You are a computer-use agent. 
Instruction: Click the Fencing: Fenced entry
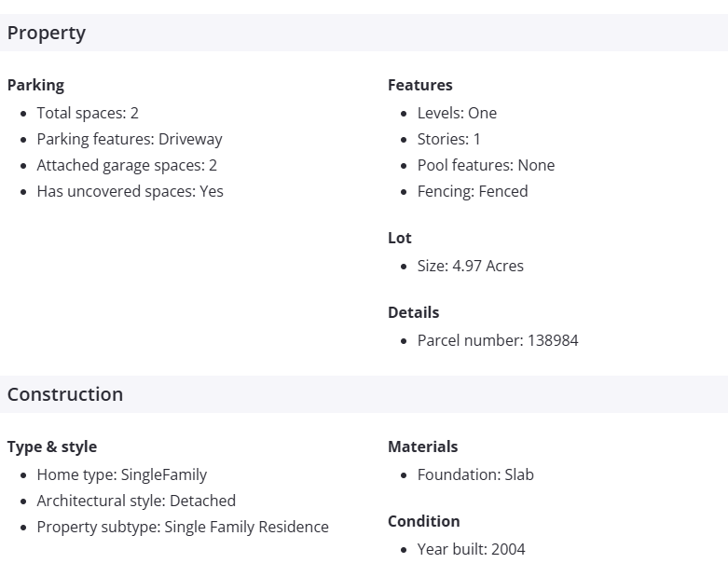click(x=473, y=191)
